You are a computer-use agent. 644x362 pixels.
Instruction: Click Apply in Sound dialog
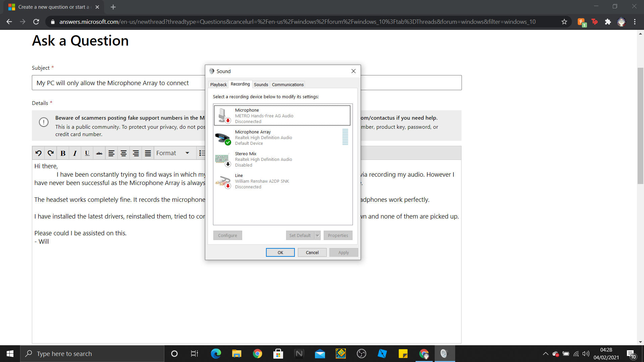pos(343,252)
